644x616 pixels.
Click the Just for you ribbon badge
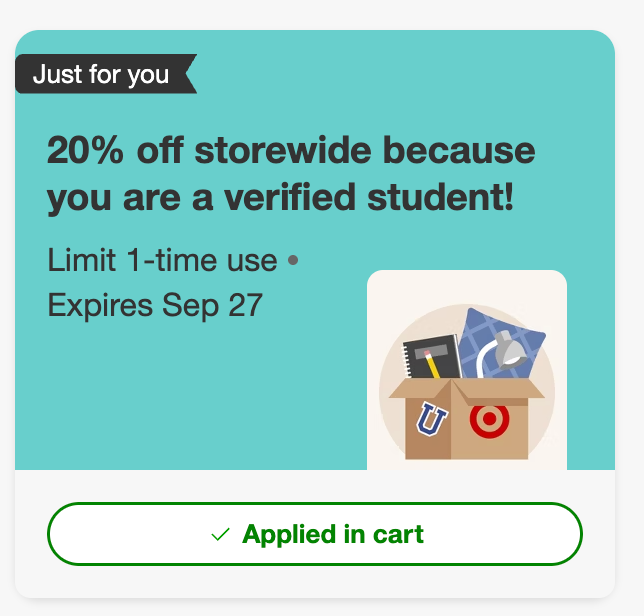pyautogui.click(x=106, y=74)
